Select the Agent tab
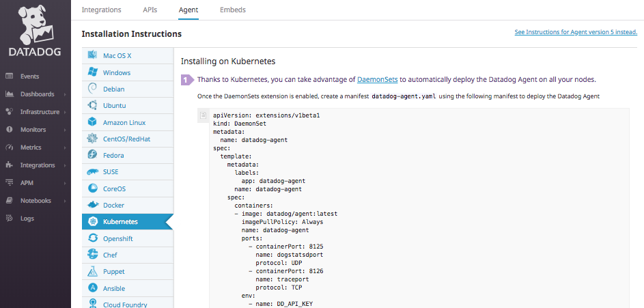The width and height of the screenshot is (644, 308). pyautogui.click(x=188, y=10)
